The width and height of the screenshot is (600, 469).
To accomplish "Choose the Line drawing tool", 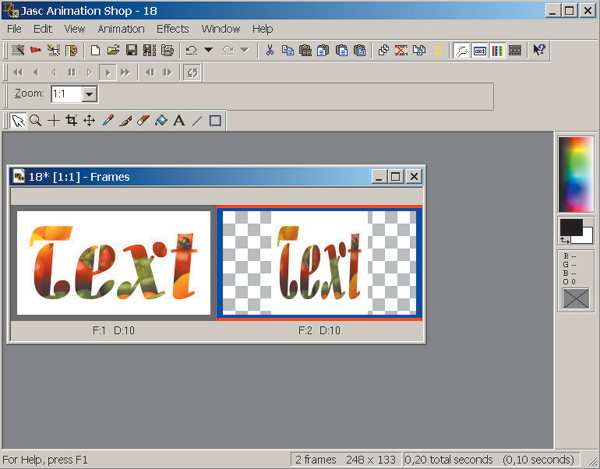I will (x=197, y=121).
